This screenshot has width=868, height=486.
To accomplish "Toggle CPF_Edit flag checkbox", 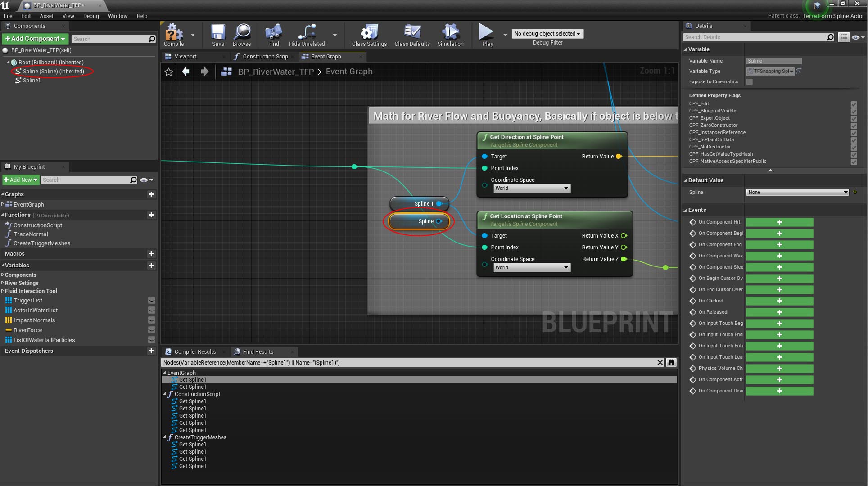I will pos(854,104).
